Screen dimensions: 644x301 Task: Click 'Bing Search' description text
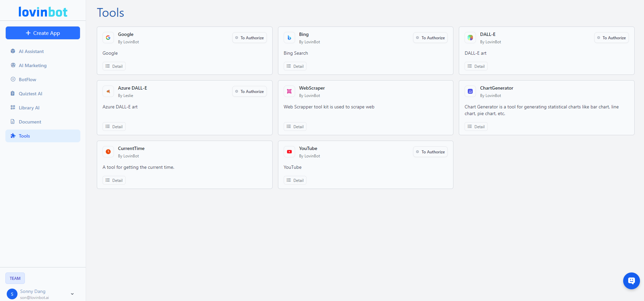[x=296, y=53]
